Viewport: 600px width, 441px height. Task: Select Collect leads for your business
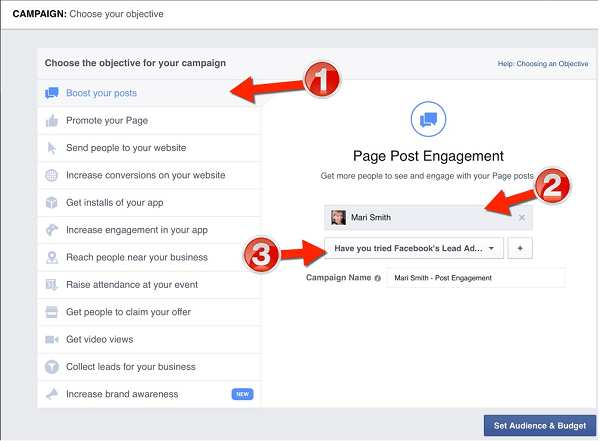(x=149, y=367)
